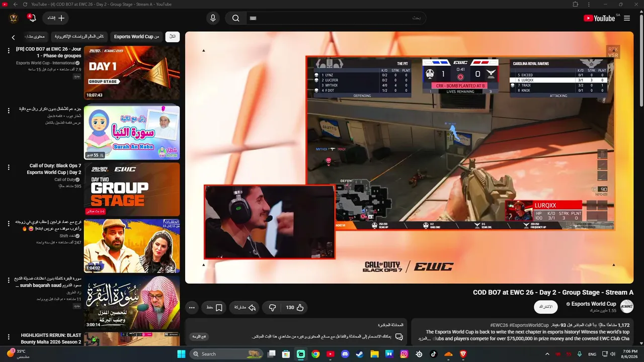This screenshot has height=362, width=644.
Task: Select the 'الكل' (All) filter chip
Action: (173, 37)
